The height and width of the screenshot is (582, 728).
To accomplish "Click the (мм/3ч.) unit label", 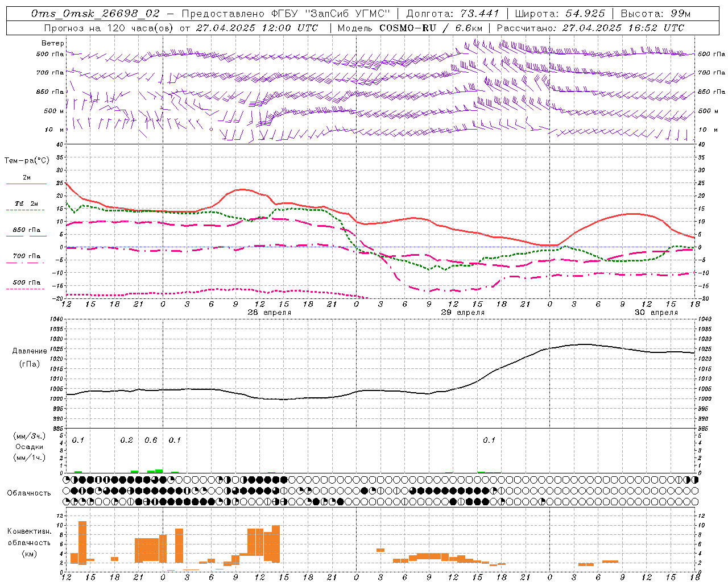I will pyautogui.click(x=29, y=436).
